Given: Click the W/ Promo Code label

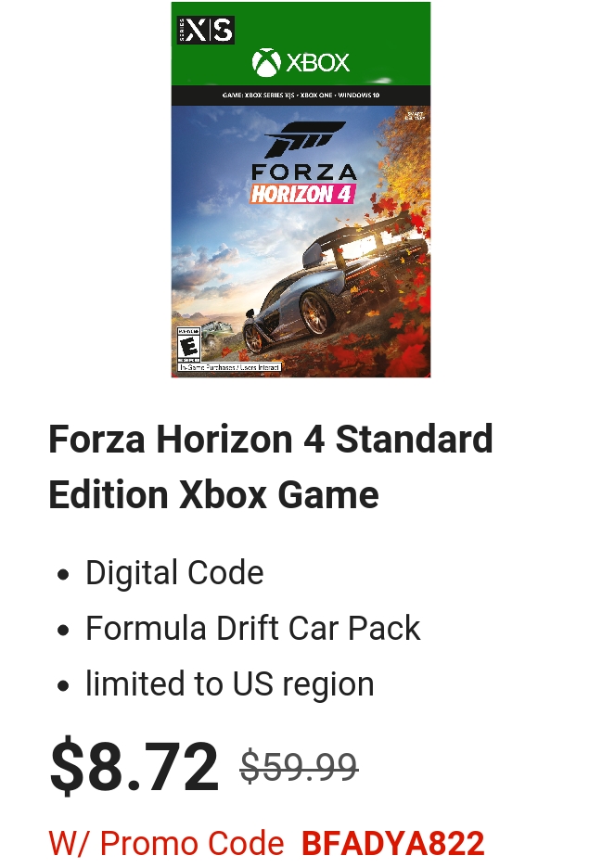Looking at the screenshot, I should coord(166,844).
